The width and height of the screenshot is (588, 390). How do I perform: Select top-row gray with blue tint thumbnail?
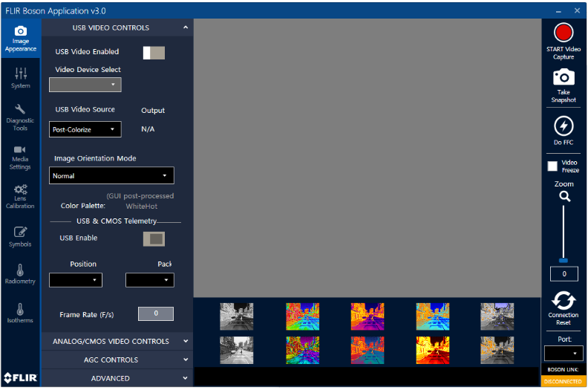point(497,316)
